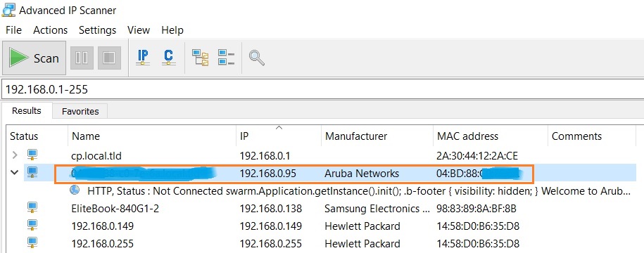Expand the cp.local.tld device row

pyautogui.click(x=15, y=155)
